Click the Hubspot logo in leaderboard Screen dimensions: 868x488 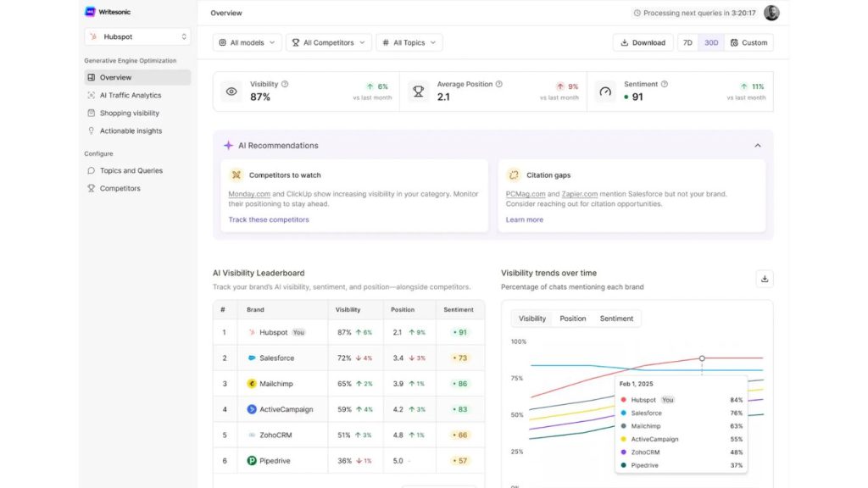click(x=252, y=332)
